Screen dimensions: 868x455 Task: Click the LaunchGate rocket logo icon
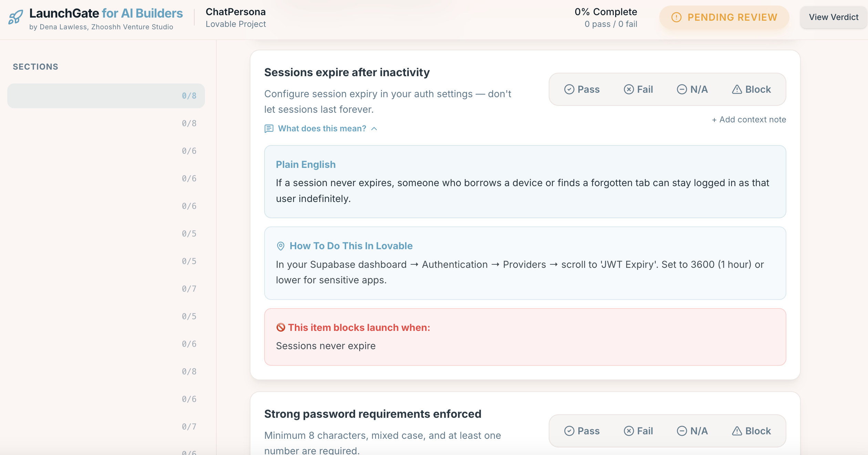coord(16,17)
